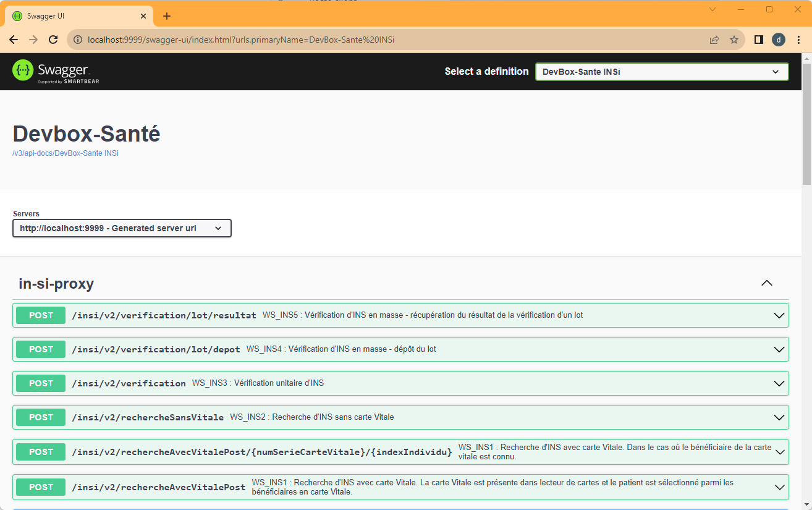The height and width of the screenshot is (510, 812).
Task: Go back with the browser back arrow
Action: tap(14, 40)
